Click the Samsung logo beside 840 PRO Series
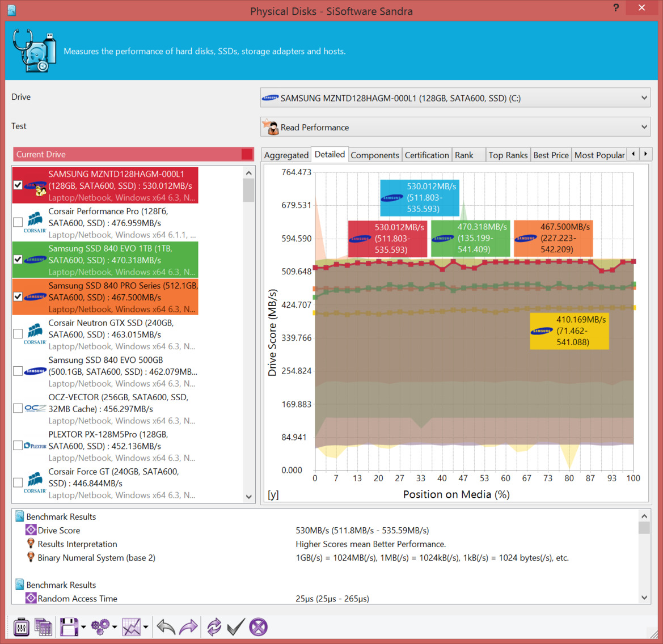The image size is (663, 644). click(x=35, y=296)
